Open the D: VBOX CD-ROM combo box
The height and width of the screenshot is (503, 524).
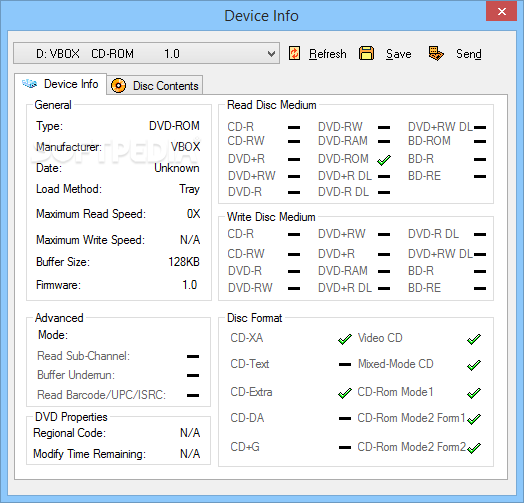[x=146, y=53]
